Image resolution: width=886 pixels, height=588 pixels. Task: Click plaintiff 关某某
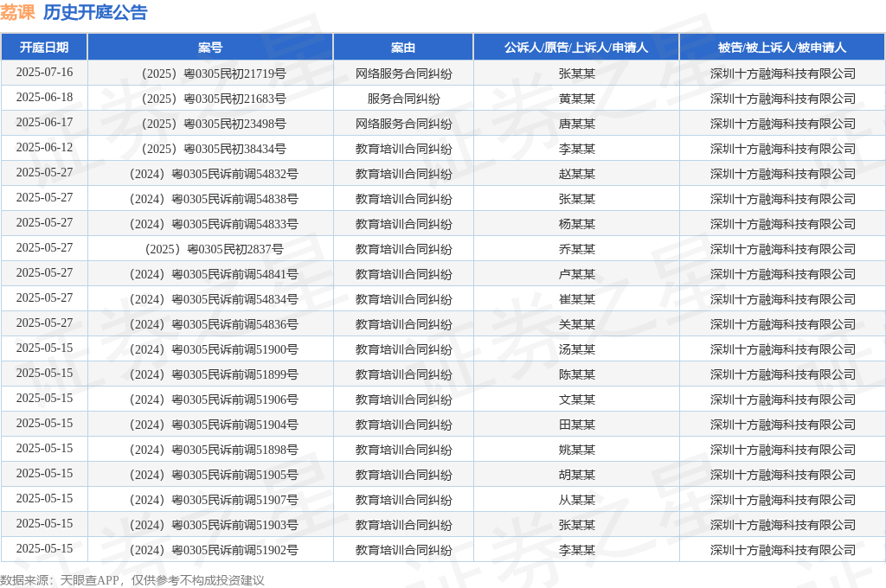(x=576, y=324)
